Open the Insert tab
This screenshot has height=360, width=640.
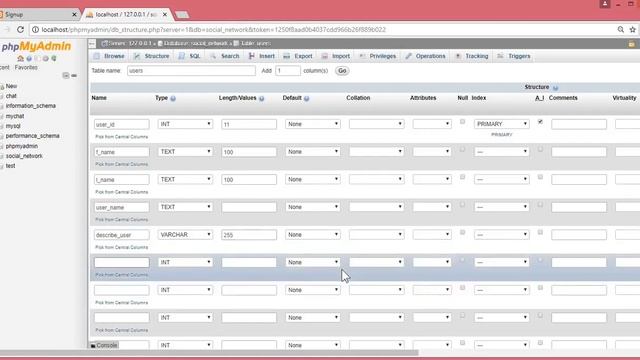coord(262,56)
